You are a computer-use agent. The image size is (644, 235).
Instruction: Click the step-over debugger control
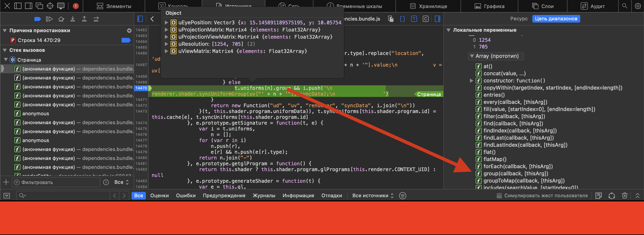(61, 19)
